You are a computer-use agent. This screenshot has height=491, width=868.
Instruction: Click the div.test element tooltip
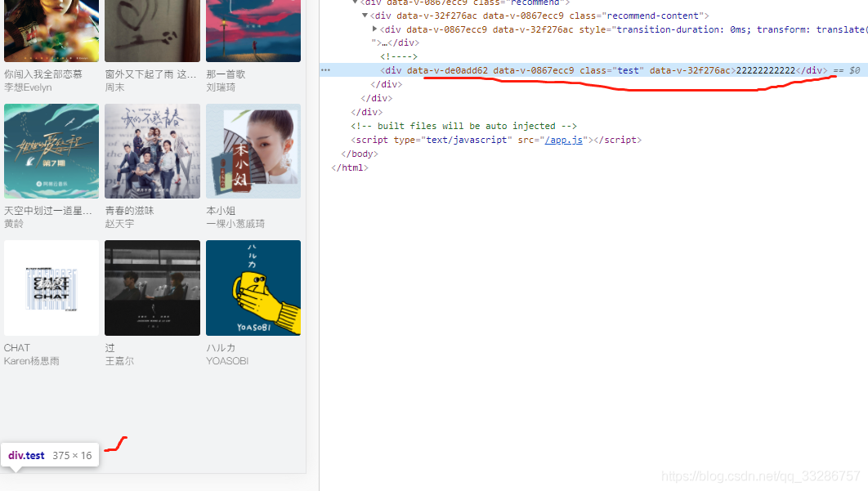coord(50,456)
